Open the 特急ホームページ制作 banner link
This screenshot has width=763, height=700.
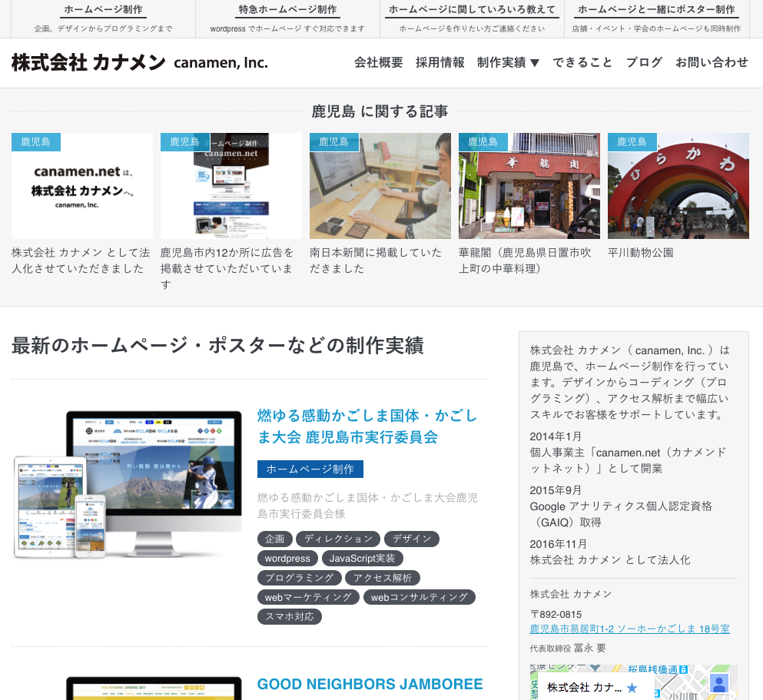(287, 10)
